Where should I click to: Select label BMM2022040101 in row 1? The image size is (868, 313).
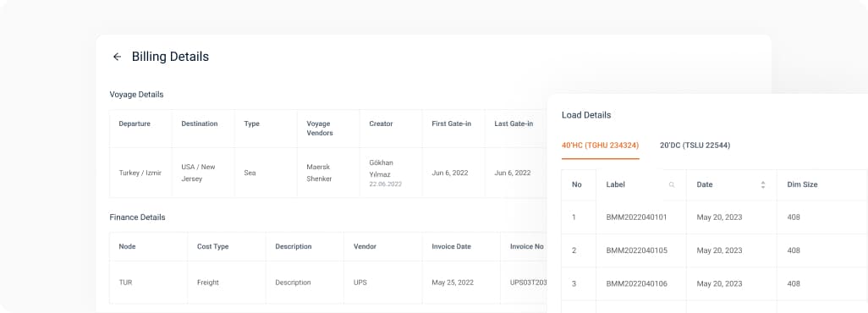pos(636,217)
